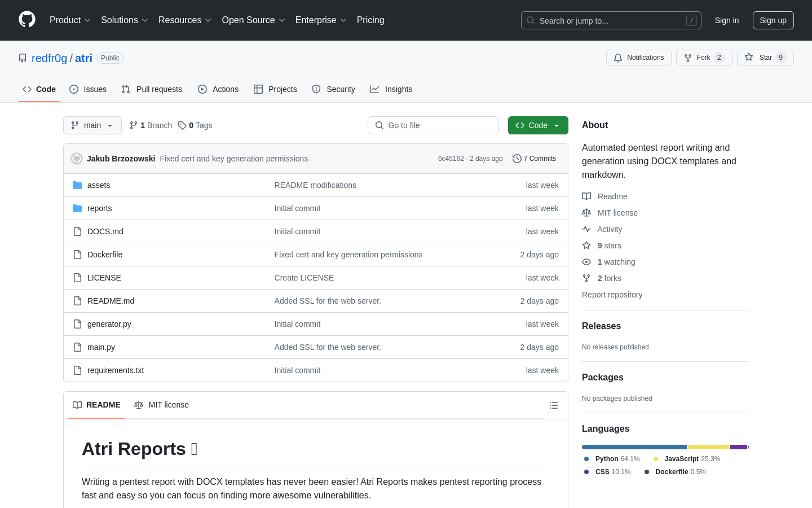Click the Report repository link

pyautogui.click(x=612, y=295)
